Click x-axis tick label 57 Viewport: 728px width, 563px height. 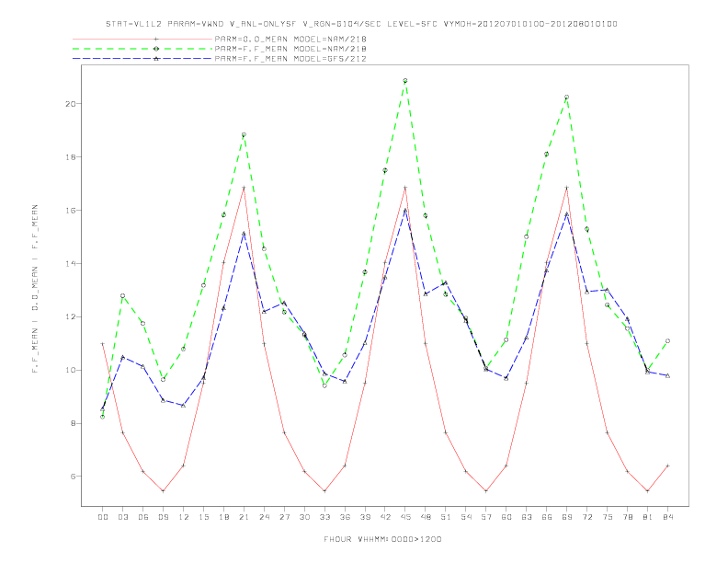(x=486, y=517)
